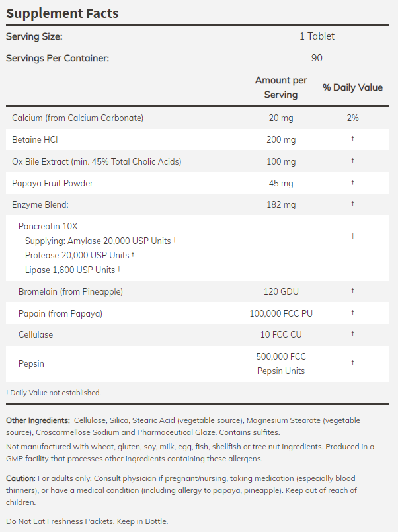Viewport: 398px width, 532px height.
Task: Select the Ox Bile Extract row label
Action: click(x=97, y=161)
